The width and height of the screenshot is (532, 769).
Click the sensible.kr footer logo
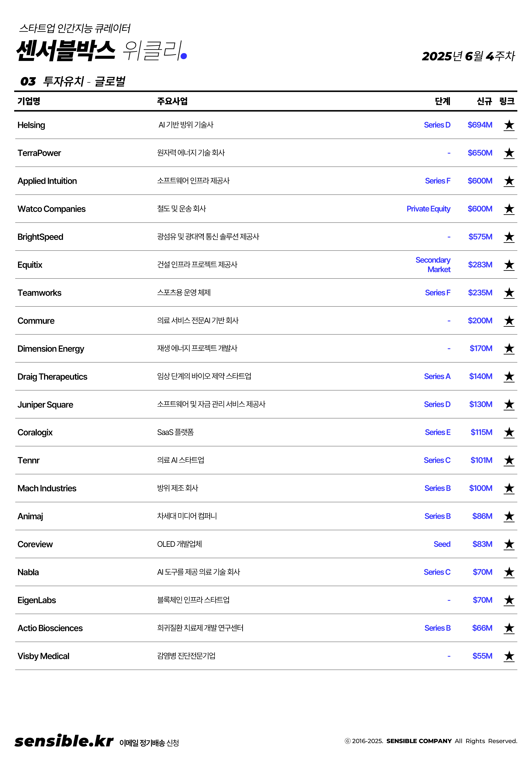pos(64,741)
